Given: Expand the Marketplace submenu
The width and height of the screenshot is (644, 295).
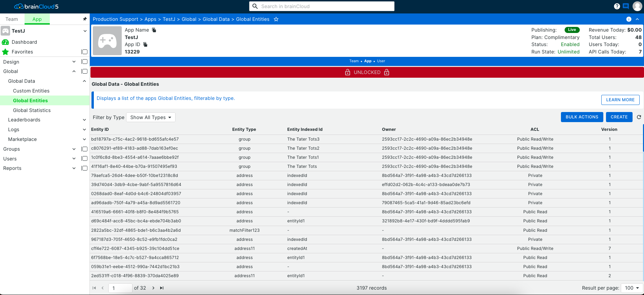Looking at the screenshot, I should point(84,139).
